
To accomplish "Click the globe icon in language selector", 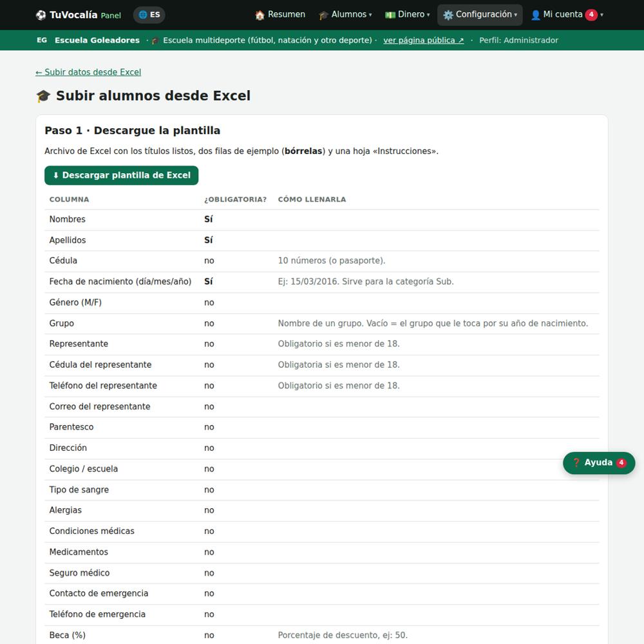I will tap(143, 15).
